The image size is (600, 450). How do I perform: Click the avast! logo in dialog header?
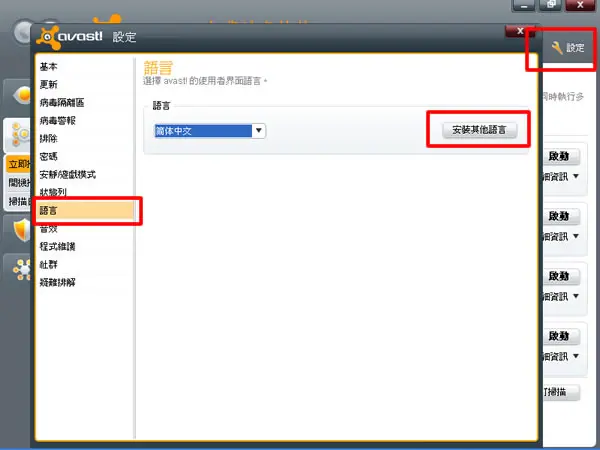coord(70,37)
